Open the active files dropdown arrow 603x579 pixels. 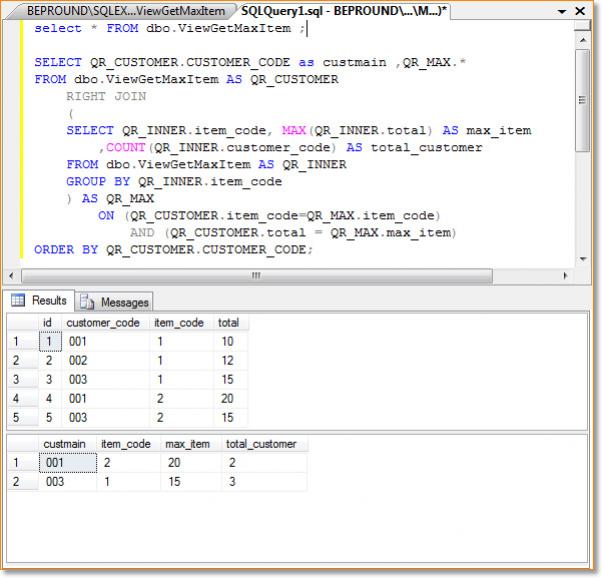[560, 11]
